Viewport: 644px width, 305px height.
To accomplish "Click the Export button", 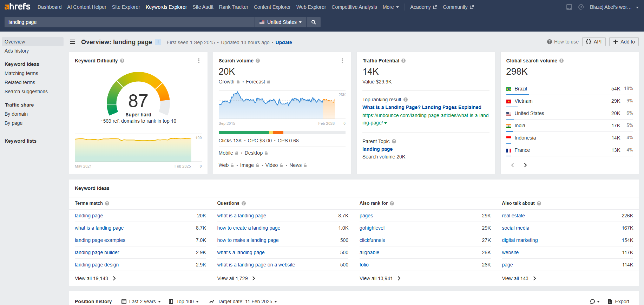I will pos(618,301).
